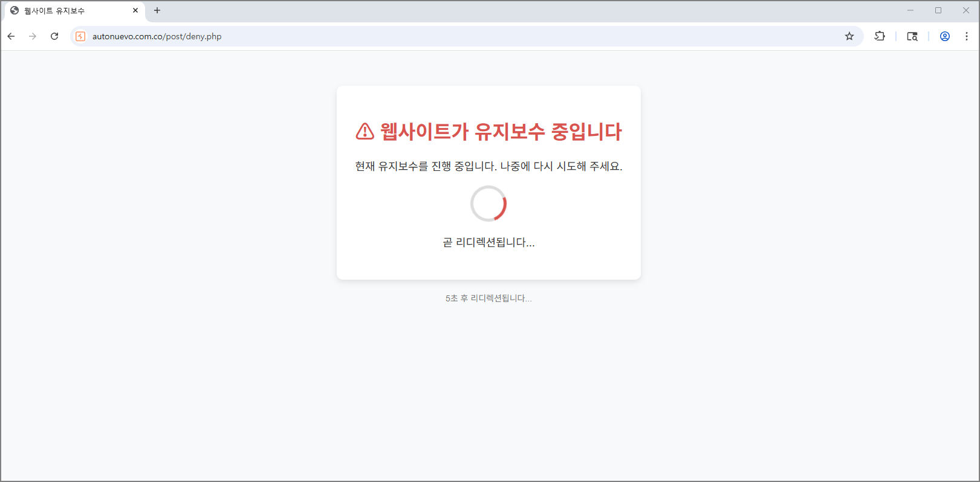This screenshot has height=482, width=980.
Task: Close the 웹사이트 유지보수 tab
Action: coord(135,10)
